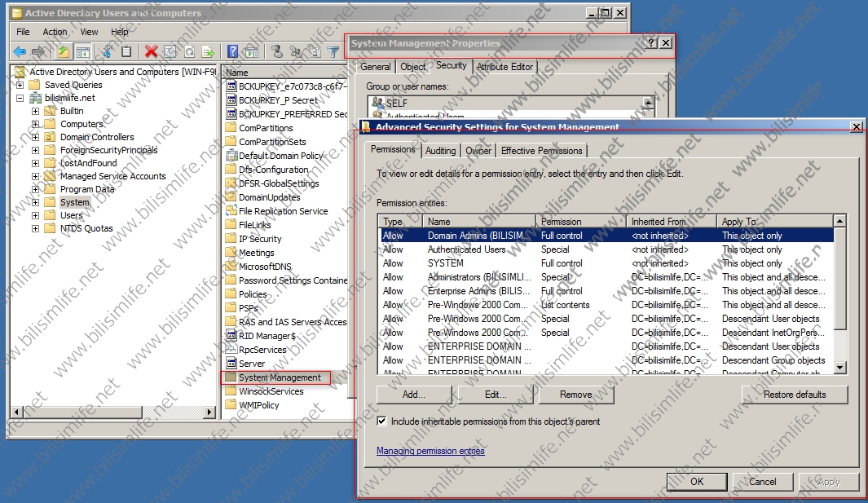Switch to the Effective Permissions tab
The height and width of the screenshot is (503, 868).
pyautogui.click(x=541, y=151)
